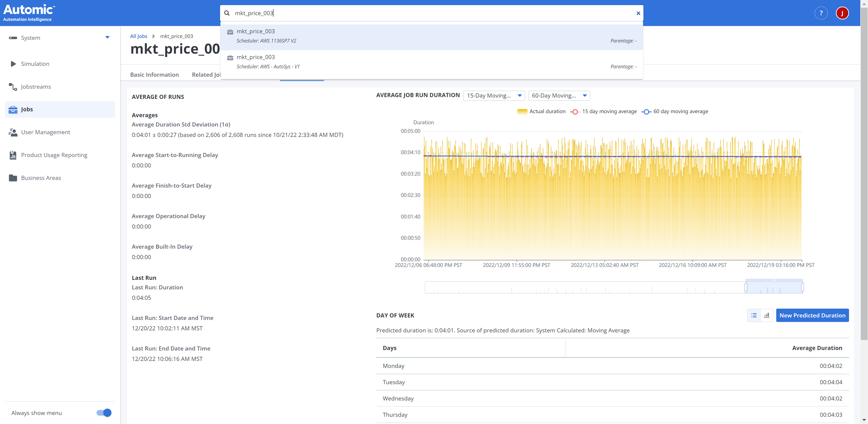Switch to Basic Information tab
The image size is (868, 424).
pyautogui.click(x=154, y=74)
